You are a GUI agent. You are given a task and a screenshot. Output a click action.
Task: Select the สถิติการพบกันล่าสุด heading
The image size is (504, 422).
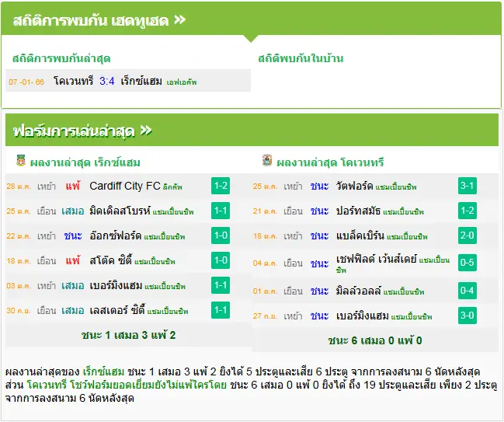(x=61, y=58)
